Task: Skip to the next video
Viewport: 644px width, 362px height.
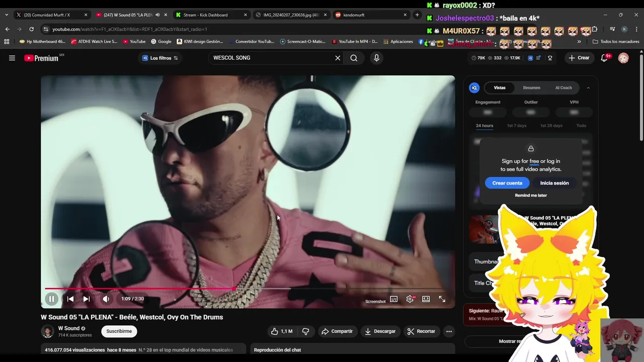Action: (x=87, y=299)
